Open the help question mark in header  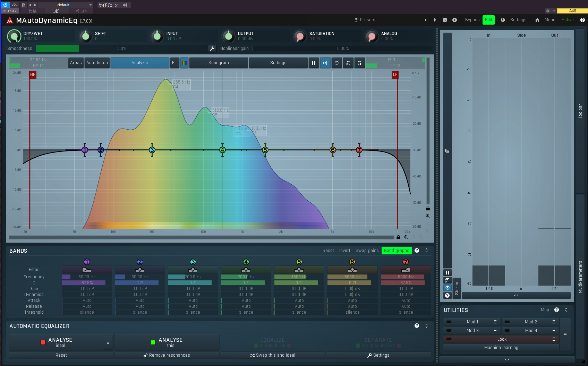[582, 20]
